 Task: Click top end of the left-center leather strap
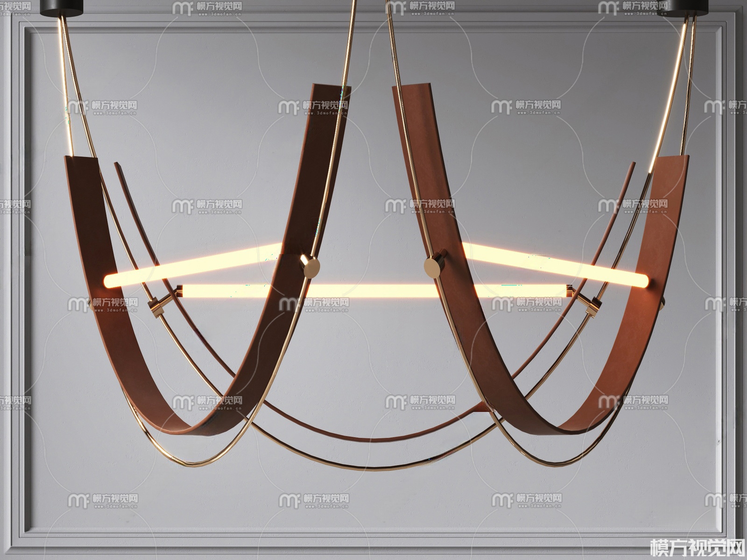click(331, 90)
